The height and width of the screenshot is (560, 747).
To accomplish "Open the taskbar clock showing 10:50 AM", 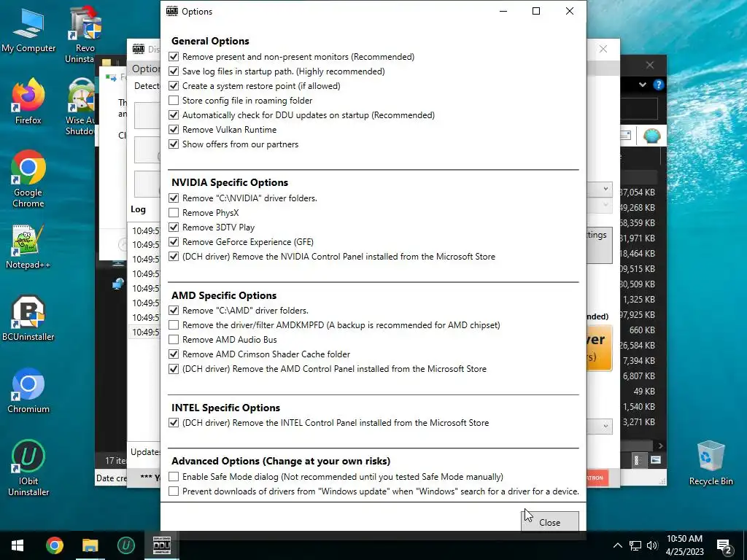I will point(684,545).
